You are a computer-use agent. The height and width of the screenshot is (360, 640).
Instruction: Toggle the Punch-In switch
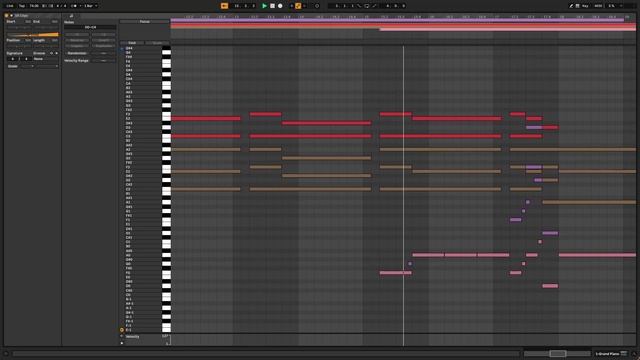pos(359,6)
